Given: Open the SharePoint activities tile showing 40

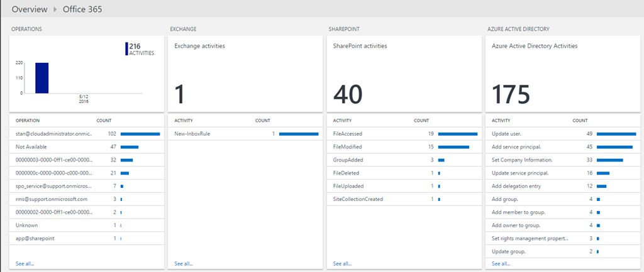Looking at the screenshot, I should coord(402,73).
